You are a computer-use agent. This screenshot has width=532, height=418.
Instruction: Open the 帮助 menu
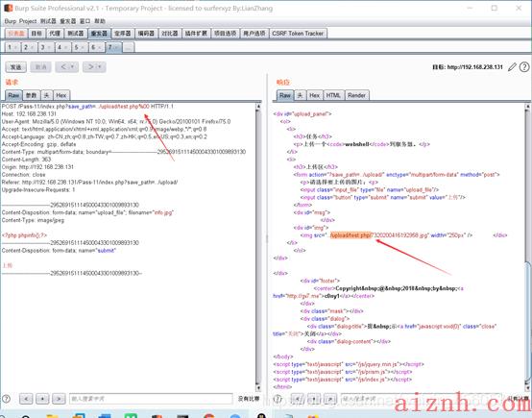100,21
